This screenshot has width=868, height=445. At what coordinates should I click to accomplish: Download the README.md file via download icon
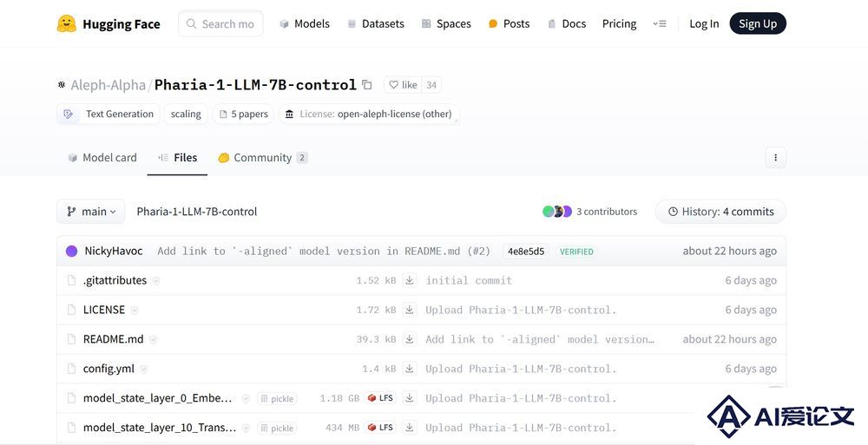point(410,339)
